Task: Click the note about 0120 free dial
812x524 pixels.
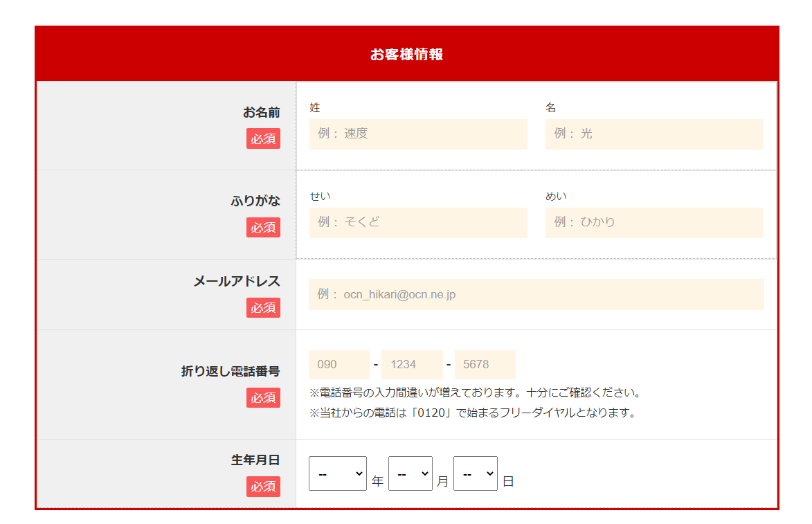Action: (472, 413)
